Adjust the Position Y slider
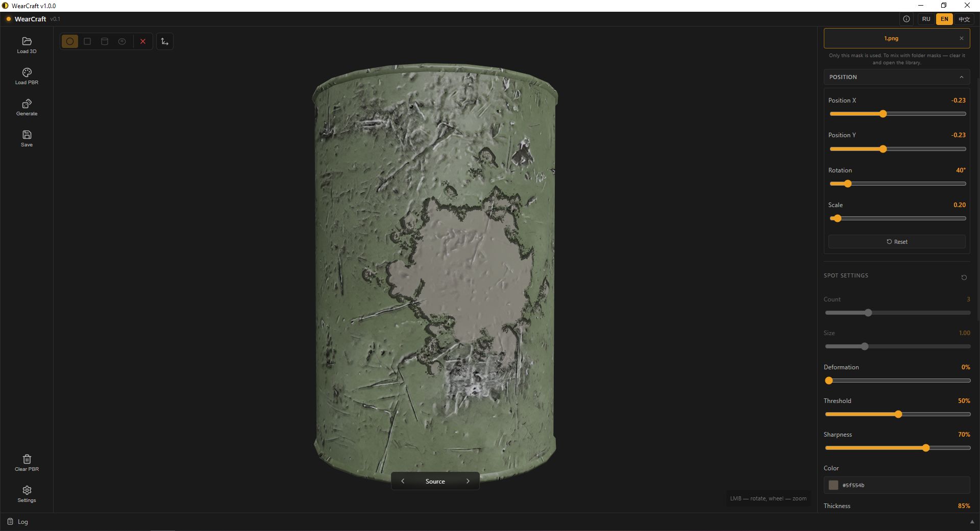 pyautogui.click(x=897, y=149)
